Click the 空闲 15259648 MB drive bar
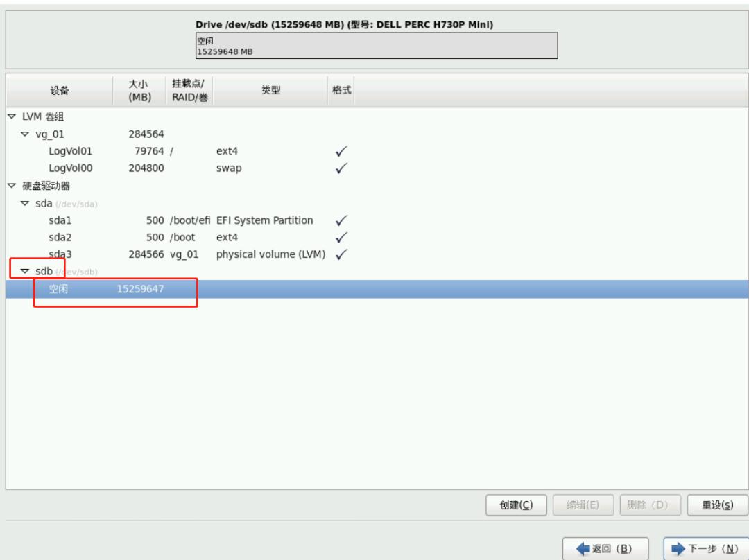 click(x=377, y=46)
